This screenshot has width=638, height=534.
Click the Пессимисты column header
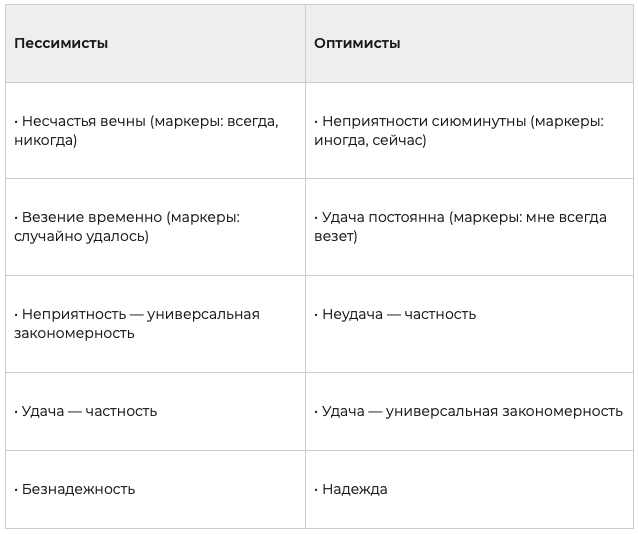click(61, 44)
